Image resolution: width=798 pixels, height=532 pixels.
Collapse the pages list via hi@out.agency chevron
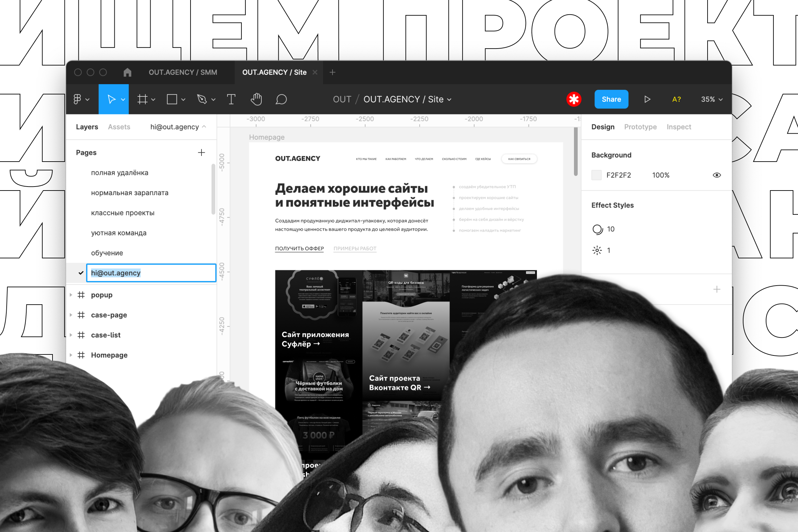pyautogui.click(x=204, y=127)
